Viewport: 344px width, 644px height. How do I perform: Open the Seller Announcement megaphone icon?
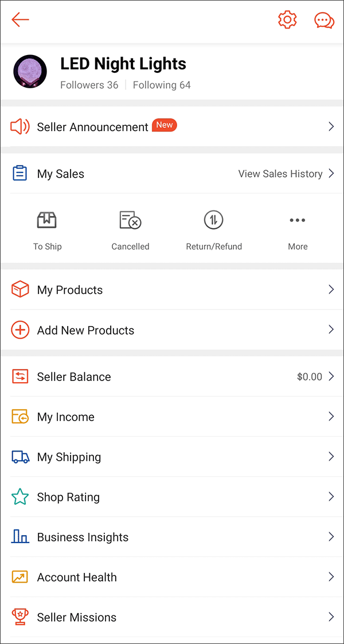21,127
